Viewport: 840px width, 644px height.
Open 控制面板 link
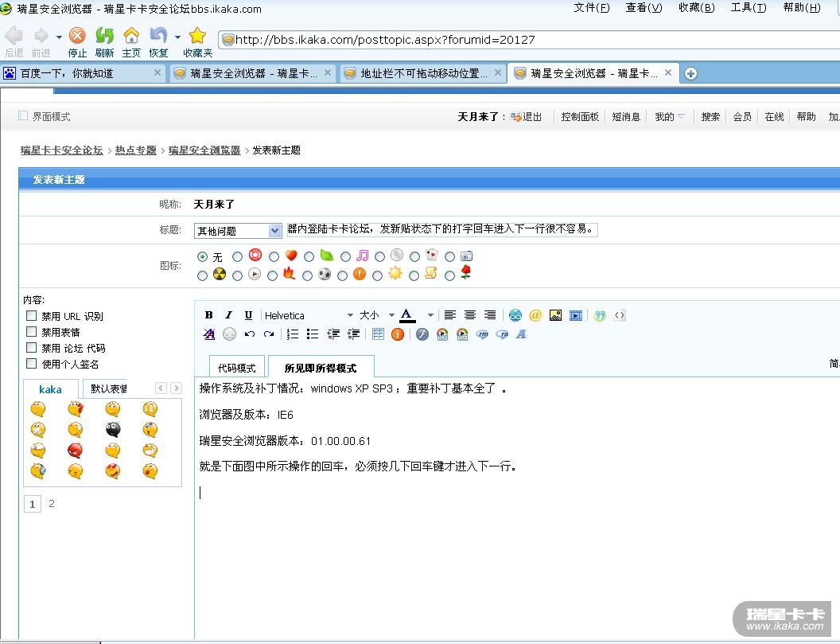(580, 116)
